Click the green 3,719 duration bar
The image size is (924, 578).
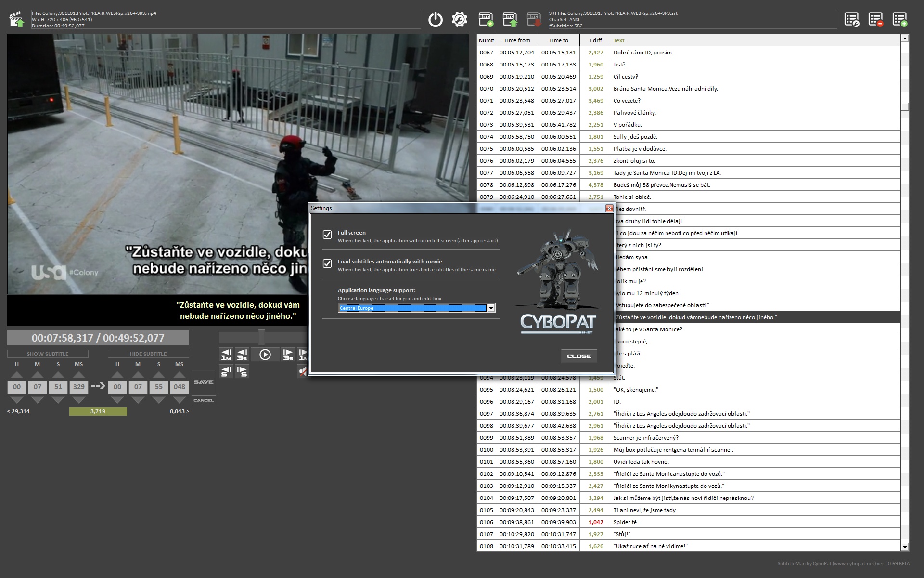coord(98,411)
